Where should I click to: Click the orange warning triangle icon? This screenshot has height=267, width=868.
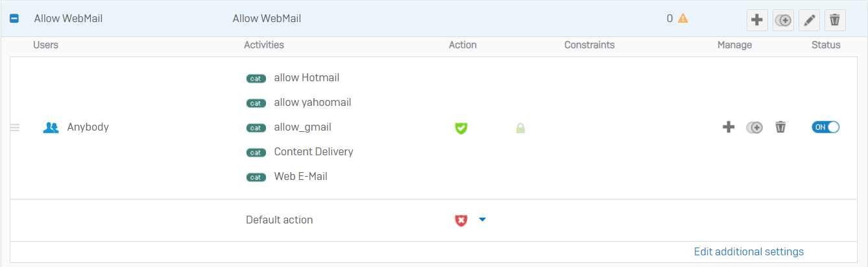point(683,18)
